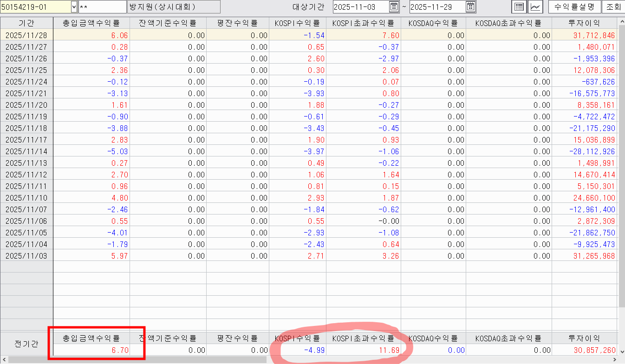Click the password field with asterisks
This screenshot has width=625, height=364.
(102, 7)
